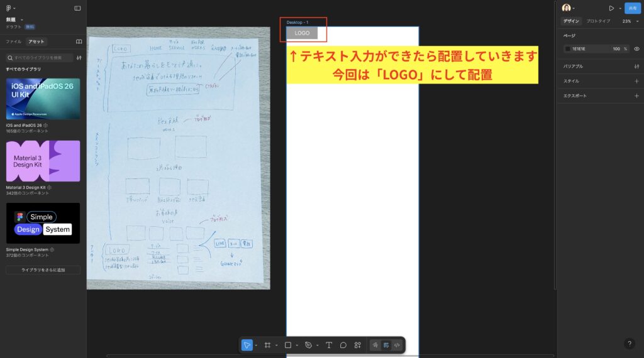Switch to the プロトタイプ tab

(x=598, y=21)
